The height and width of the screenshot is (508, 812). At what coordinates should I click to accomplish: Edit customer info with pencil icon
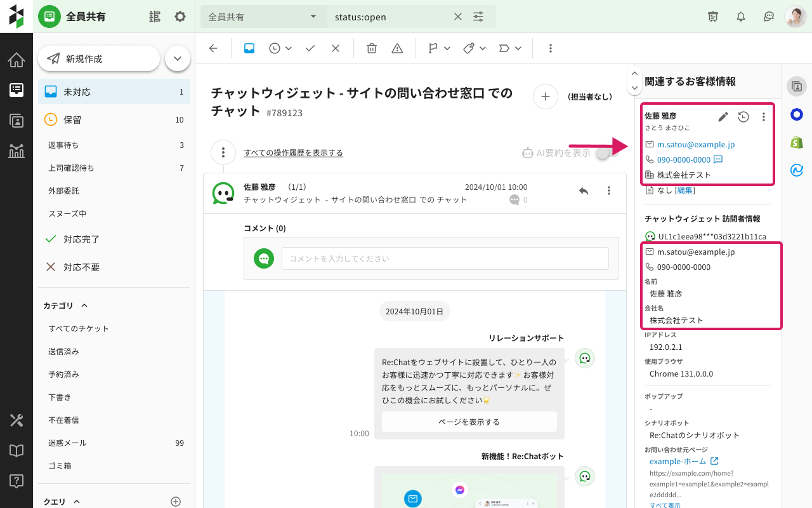pos(723,117)
